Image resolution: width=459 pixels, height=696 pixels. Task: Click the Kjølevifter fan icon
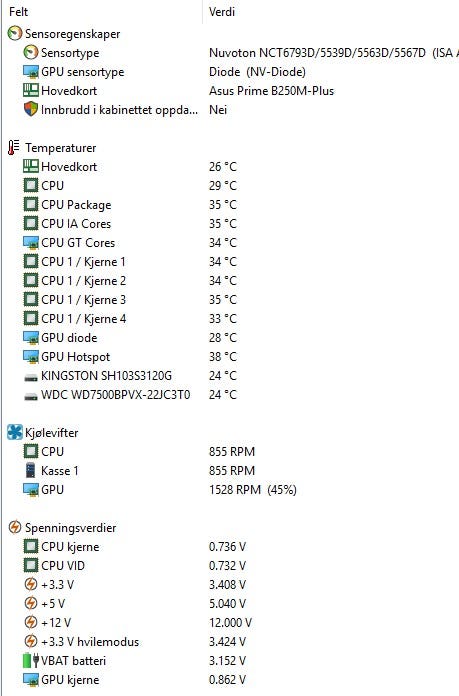pyautogui.click(x=15, y=432)
